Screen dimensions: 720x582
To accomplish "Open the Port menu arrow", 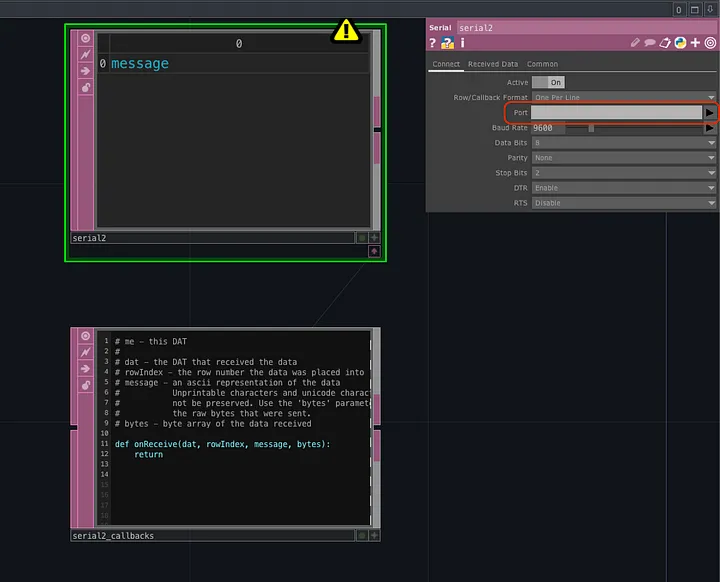I will [711, 113].
